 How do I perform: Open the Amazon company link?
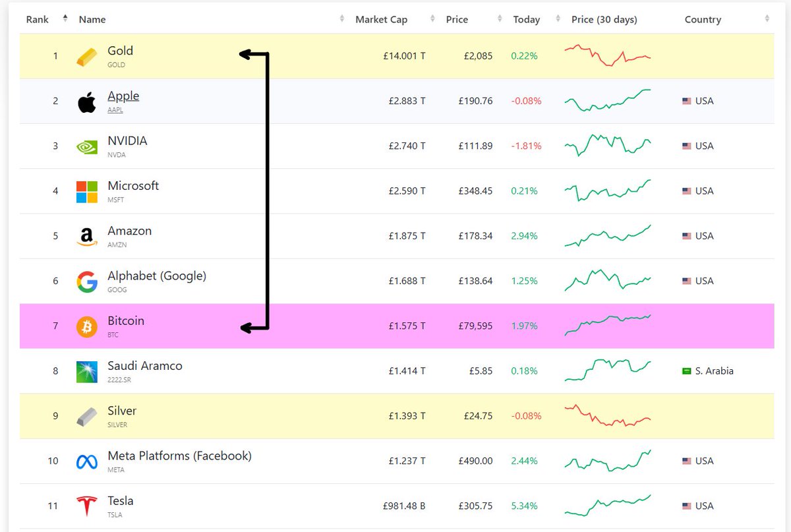click(x=130, y=231)
